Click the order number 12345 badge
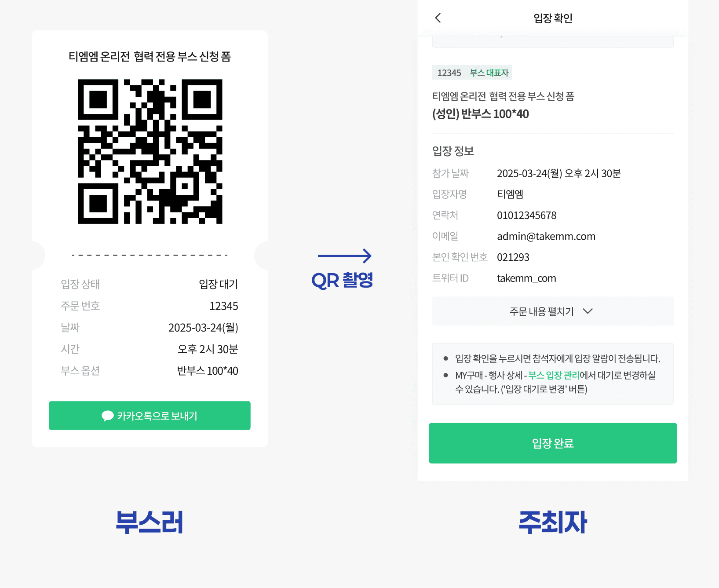The height and width of the screenshot is (588, 719). click(449, 73)
